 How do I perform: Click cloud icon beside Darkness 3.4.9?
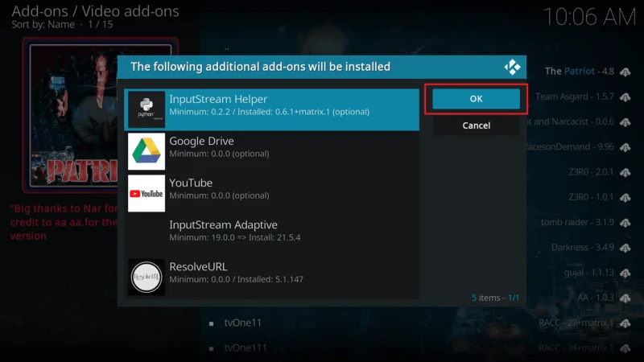click(x=625, y=248)
